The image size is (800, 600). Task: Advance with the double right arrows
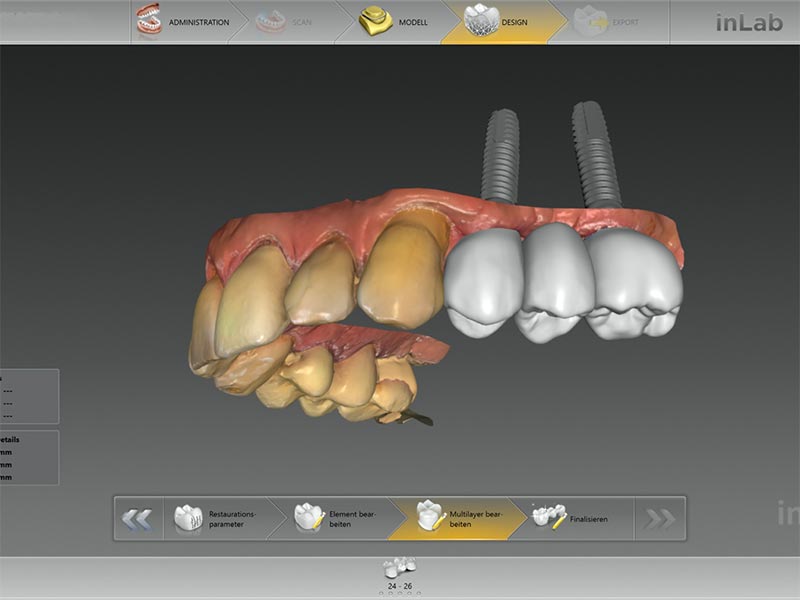pos(661,518)
